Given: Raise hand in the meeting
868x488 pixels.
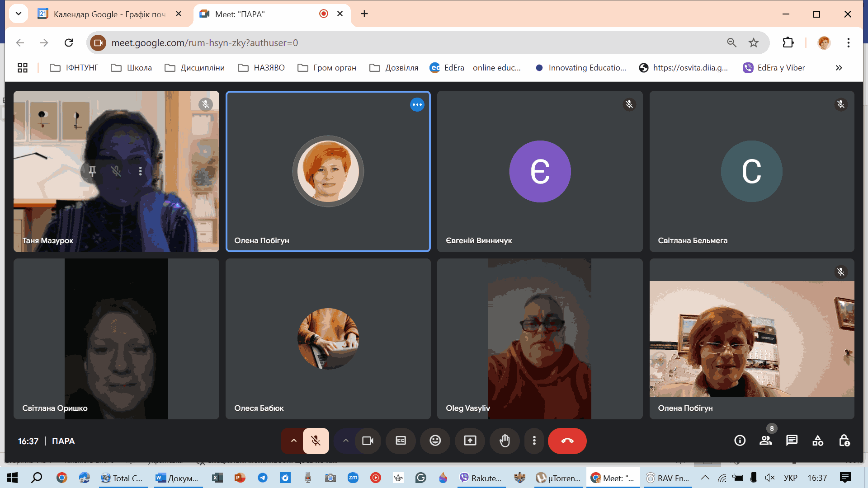Looking at the screenshot, I should click(505, 441).
